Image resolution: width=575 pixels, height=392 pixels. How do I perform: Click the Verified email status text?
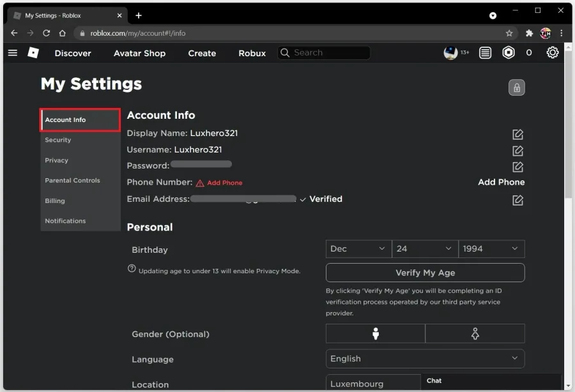(x=326, y=199)
